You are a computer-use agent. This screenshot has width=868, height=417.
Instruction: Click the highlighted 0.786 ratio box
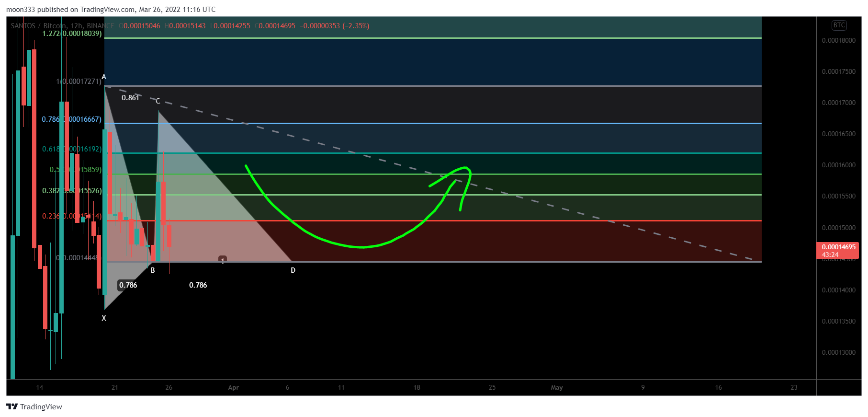(x=128, y=285)
